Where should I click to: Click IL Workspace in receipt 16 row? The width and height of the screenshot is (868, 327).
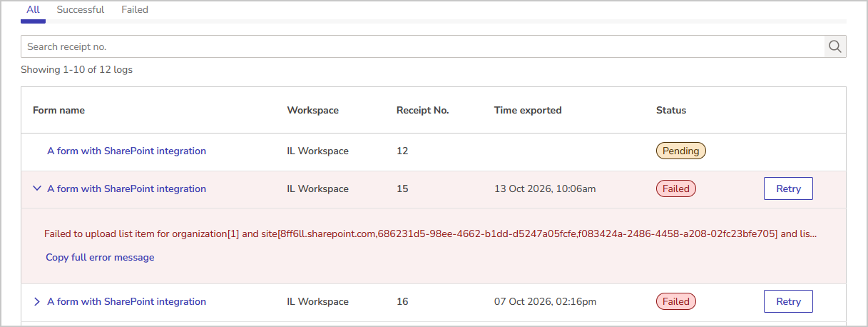(318, 302)
